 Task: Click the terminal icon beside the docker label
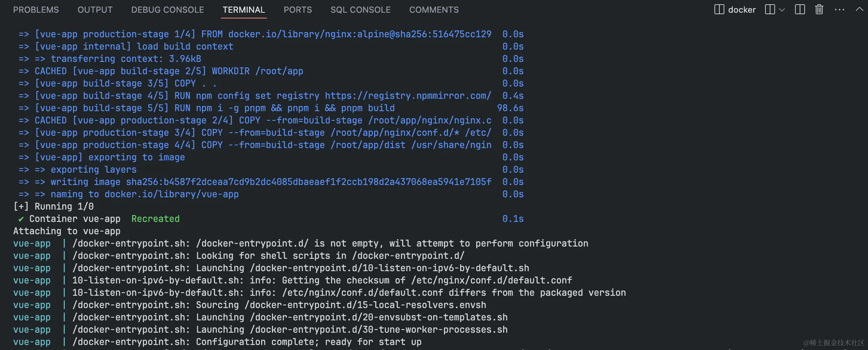(719, 10)
